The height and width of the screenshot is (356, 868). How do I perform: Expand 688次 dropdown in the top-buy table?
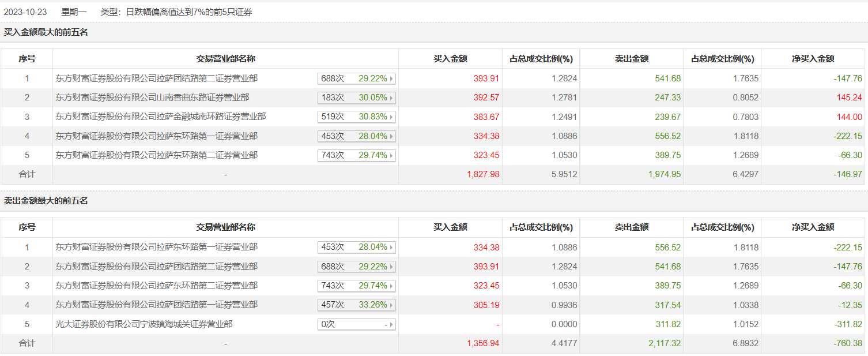pos(392,78)
